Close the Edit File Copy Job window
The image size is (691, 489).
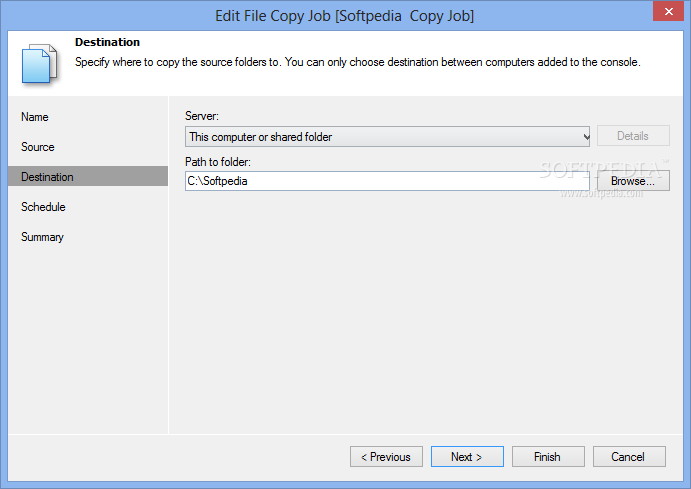click(668, 11)
